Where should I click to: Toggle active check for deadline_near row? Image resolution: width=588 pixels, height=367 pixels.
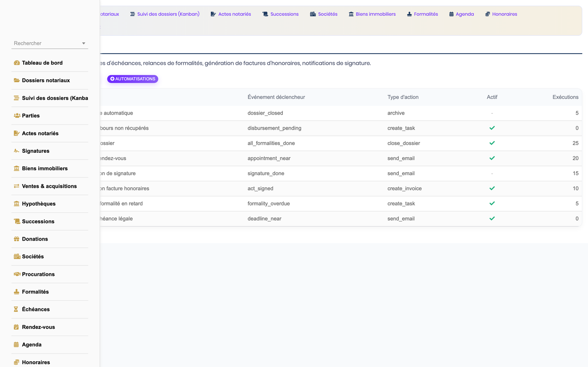tap(492, 218)
